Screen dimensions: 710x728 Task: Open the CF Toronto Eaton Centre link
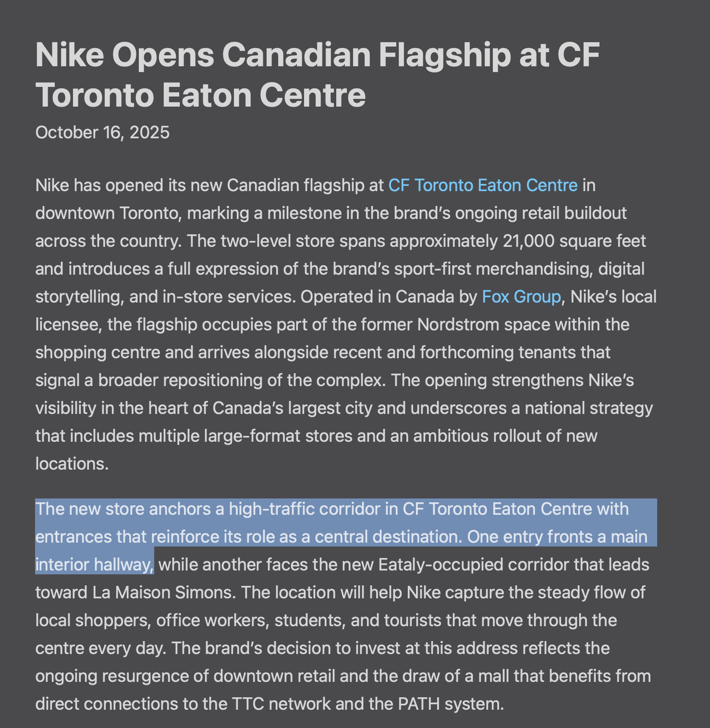coord(482,185)
